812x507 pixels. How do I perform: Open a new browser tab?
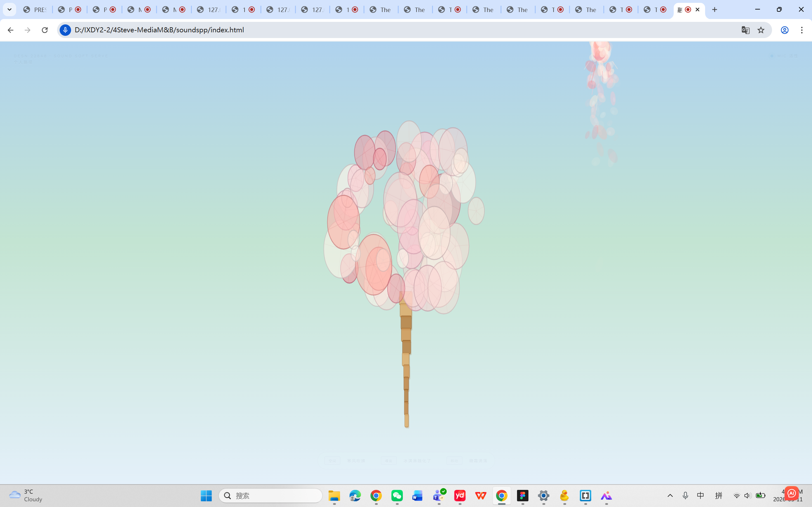(715, 10)
